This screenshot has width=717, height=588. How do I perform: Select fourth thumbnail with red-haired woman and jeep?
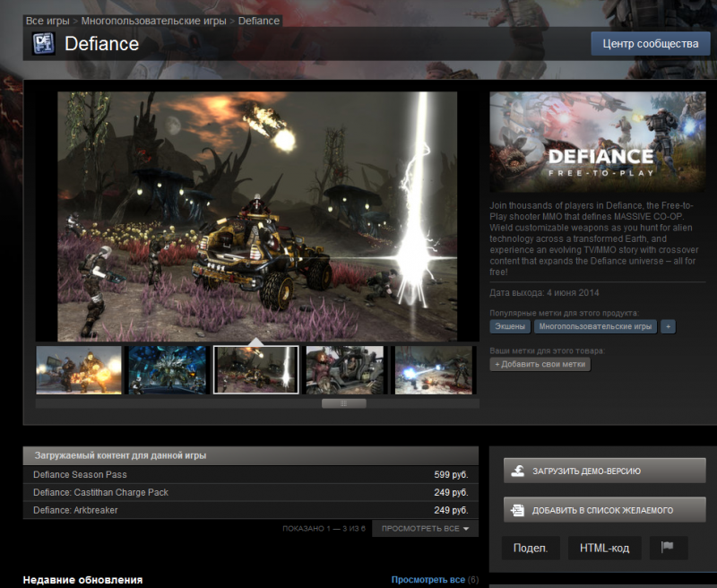pyautogui.click(x=345, y=370)
